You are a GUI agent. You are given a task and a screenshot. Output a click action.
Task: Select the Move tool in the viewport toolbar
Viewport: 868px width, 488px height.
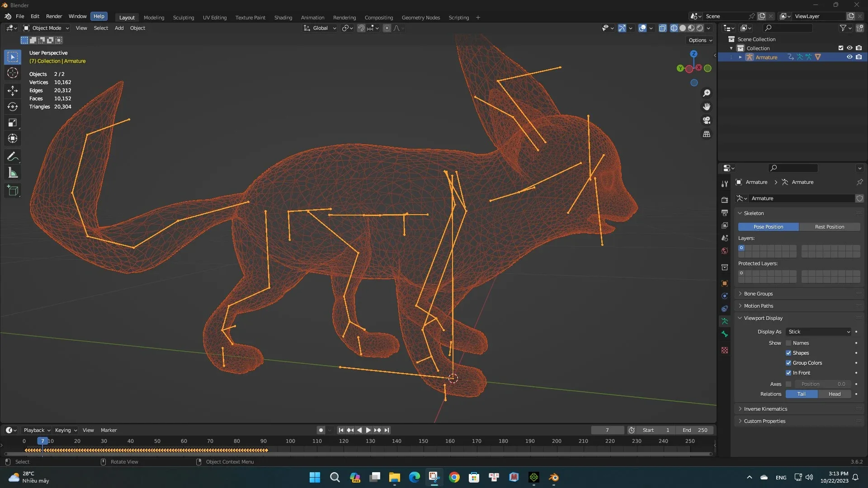pyautogui.click(x=12, y=91)
